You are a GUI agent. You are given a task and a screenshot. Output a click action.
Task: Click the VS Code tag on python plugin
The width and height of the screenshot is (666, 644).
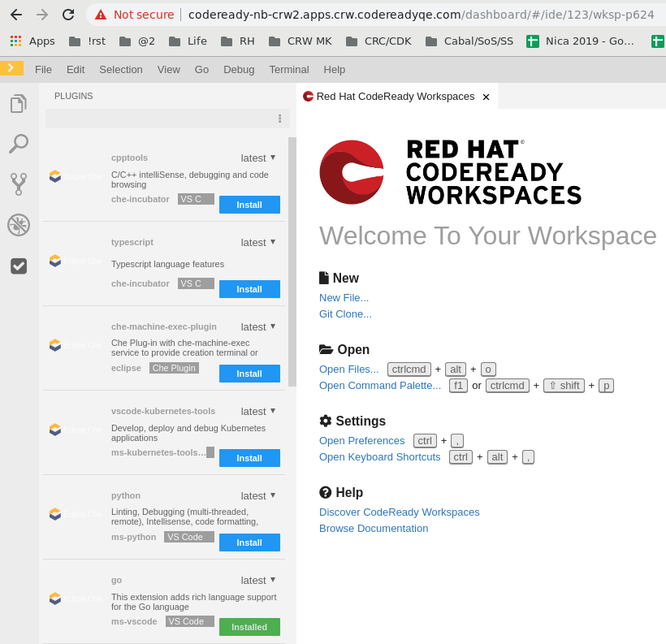pos(189,537)
